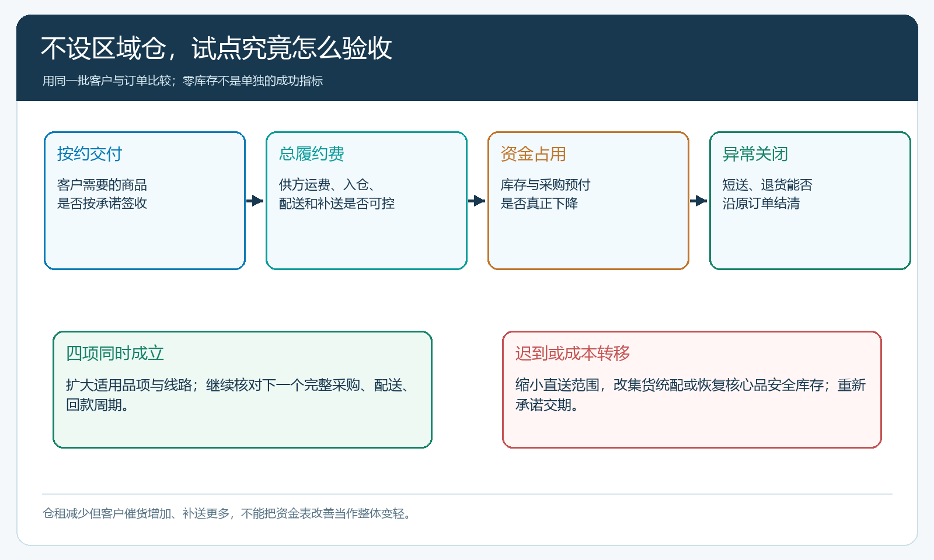
Task: Select the 总履约费 card heading
Action: point(311,154)
